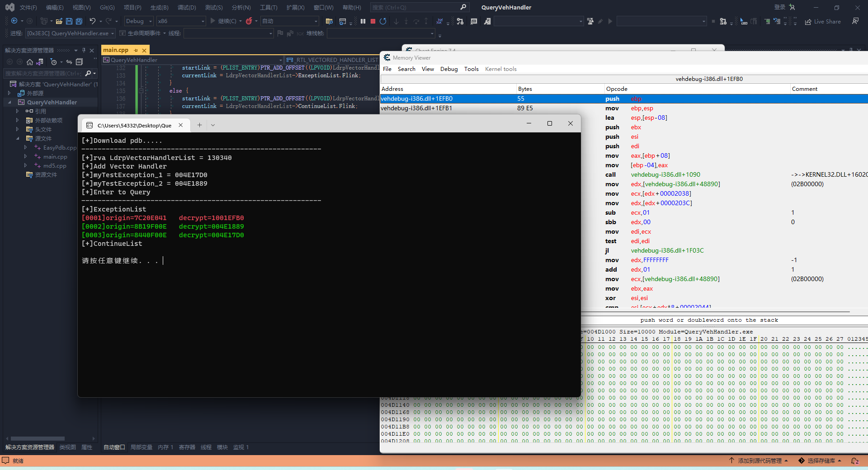
Task: Select main.cpp in Solution Explorer tree
Action: (x=55, y=157)
